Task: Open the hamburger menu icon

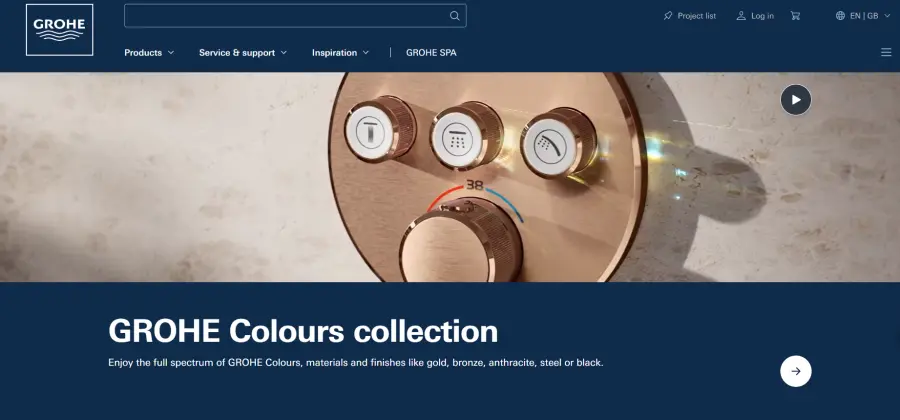Action: (x=886, y=53)
